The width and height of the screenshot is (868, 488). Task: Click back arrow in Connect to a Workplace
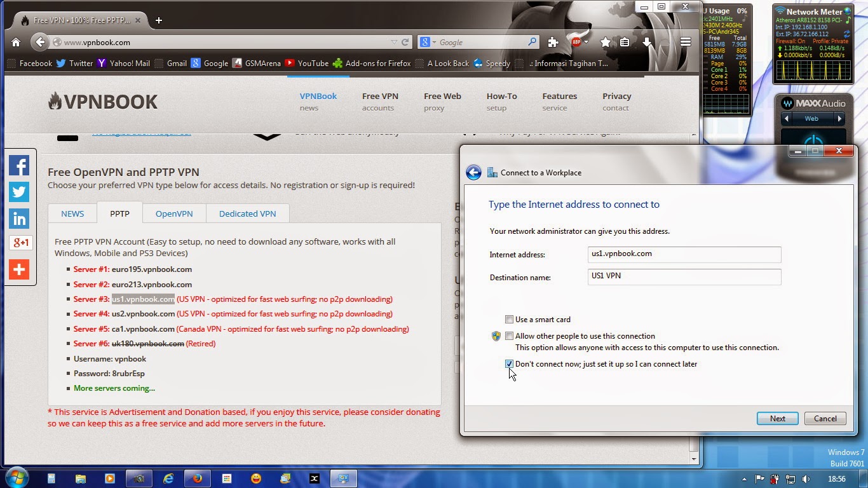(x=473, y=173)
